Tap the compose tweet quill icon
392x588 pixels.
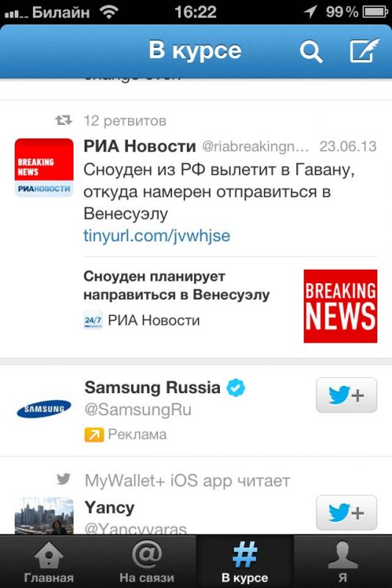point(364,50)
